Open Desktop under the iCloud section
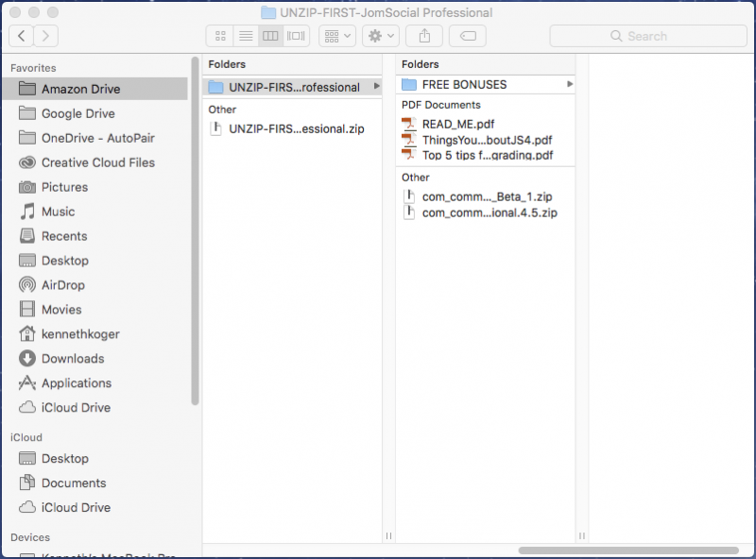 95,458
